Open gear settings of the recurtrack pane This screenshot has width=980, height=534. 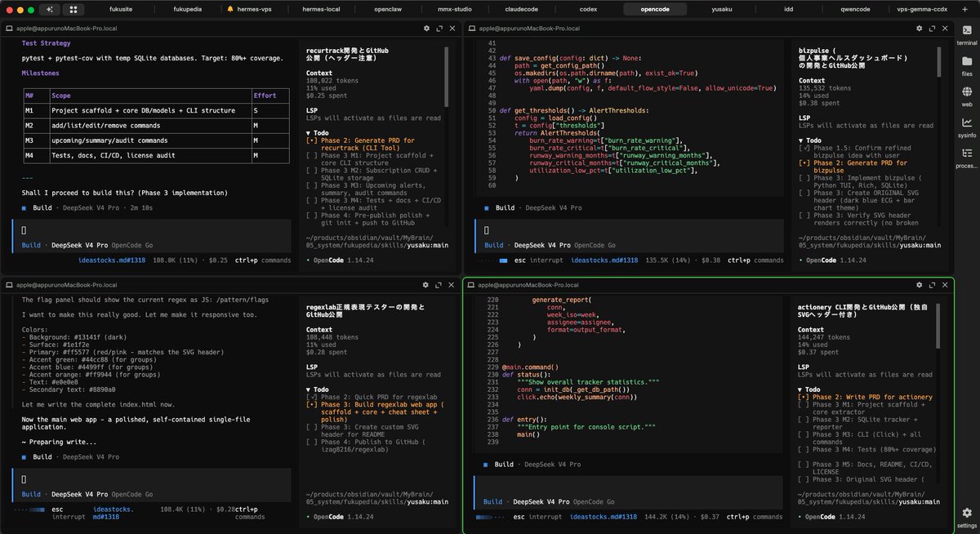(426, 28)
